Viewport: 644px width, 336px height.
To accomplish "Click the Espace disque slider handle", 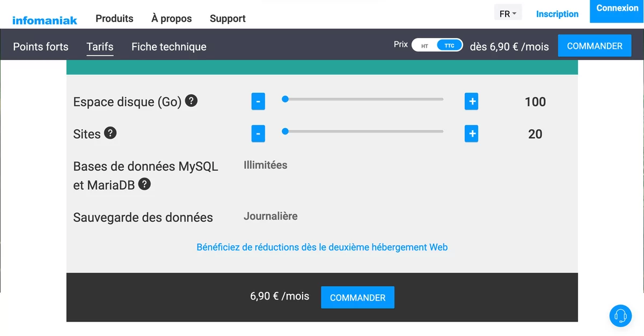I will click(x=285, y=99).
